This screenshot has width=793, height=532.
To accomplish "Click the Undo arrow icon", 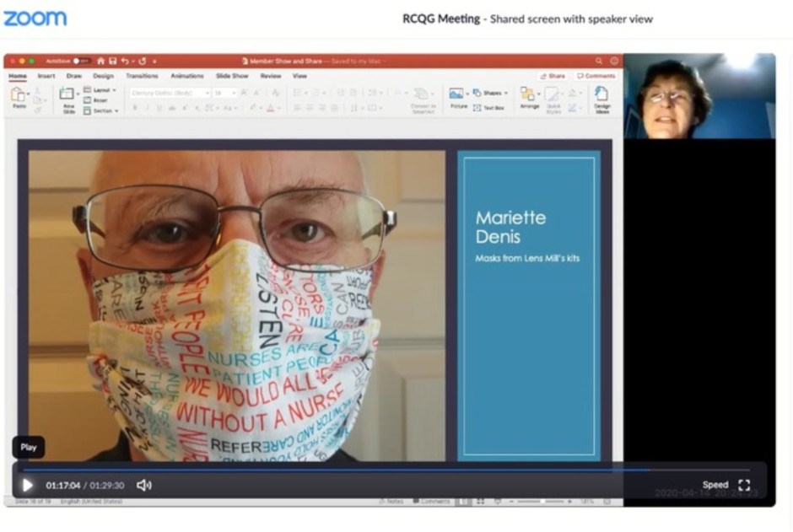I will click(x=125, y=62).
